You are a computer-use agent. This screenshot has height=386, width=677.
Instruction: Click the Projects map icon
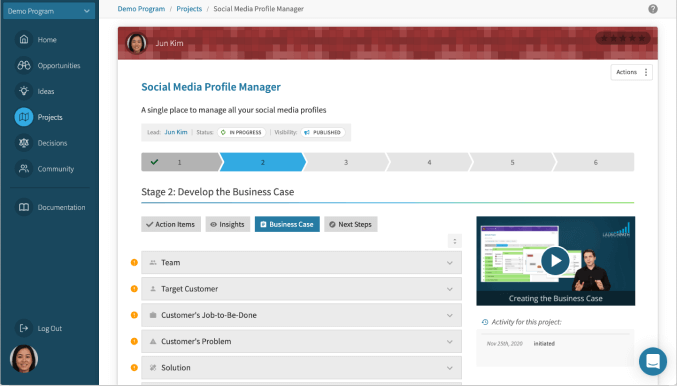tap(24, 117)
